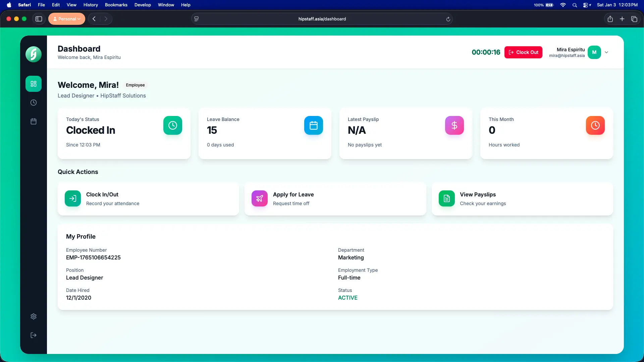Click the blue calendar icon on Leave Balance card
Image resolution: width=644 pixels, height=362 pixels.
(x=314, y=125)
